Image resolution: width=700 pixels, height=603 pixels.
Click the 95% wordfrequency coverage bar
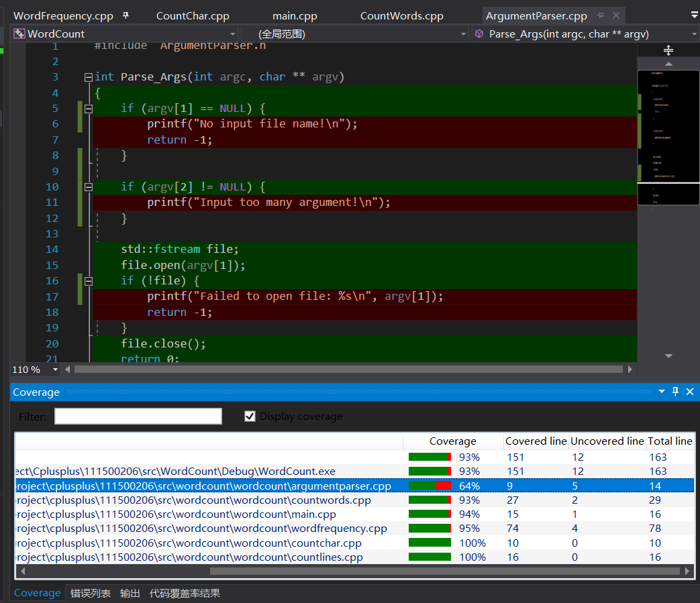point(430,529)
